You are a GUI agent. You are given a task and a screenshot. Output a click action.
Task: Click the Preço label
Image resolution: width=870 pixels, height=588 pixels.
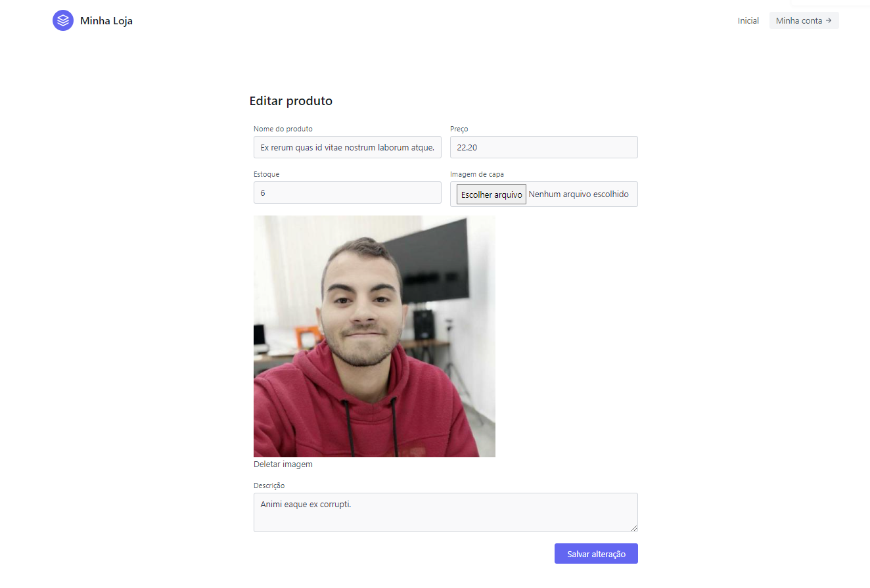[459, 129]
